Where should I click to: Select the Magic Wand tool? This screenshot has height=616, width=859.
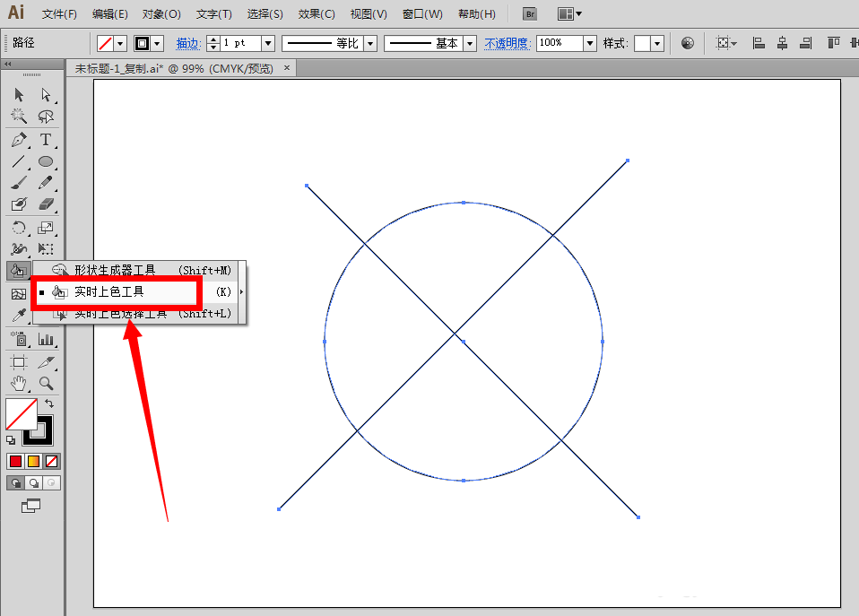[x=19, y=117]
